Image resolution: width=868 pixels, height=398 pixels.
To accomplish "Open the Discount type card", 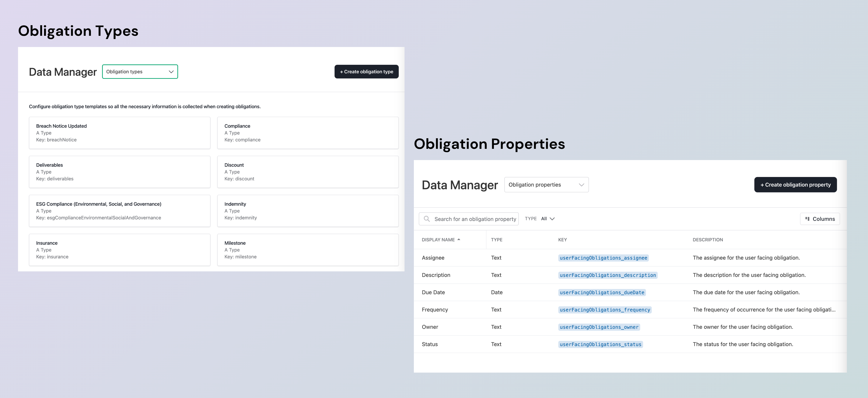I will tap(308, 172).
